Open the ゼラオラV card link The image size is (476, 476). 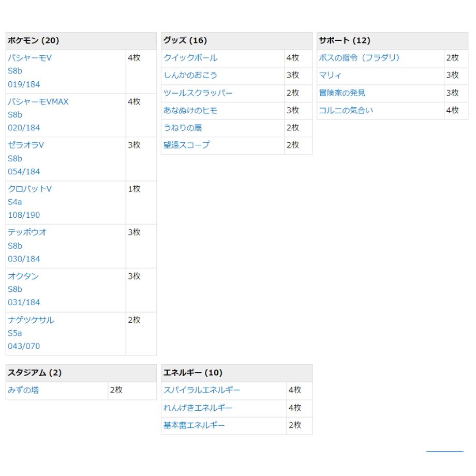[x=26, y=145]
